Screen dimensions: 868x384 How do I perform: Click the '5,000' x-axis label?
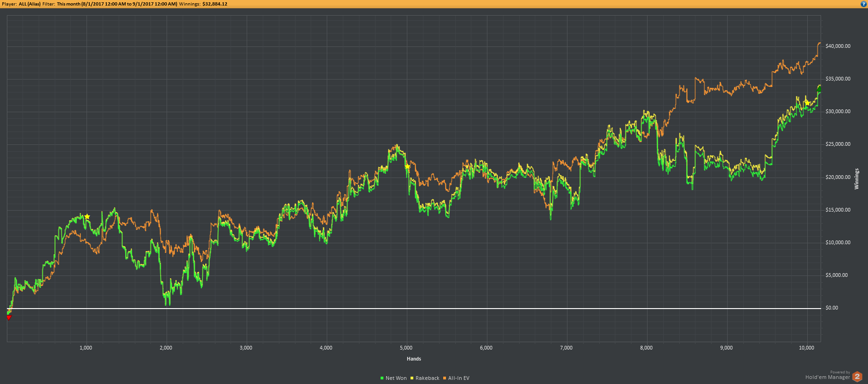click(406, 348)
